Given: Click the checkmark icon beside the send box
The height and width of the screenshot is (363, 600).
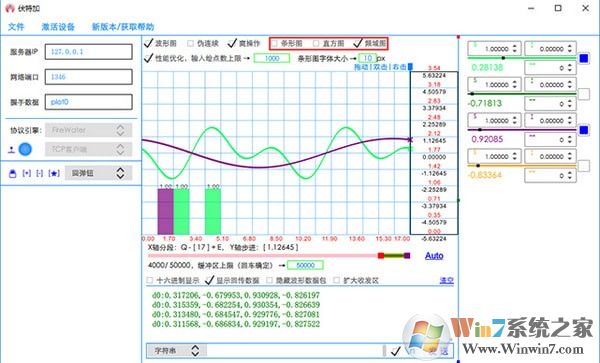Looking at the screenshot, I should coord(396,350).
